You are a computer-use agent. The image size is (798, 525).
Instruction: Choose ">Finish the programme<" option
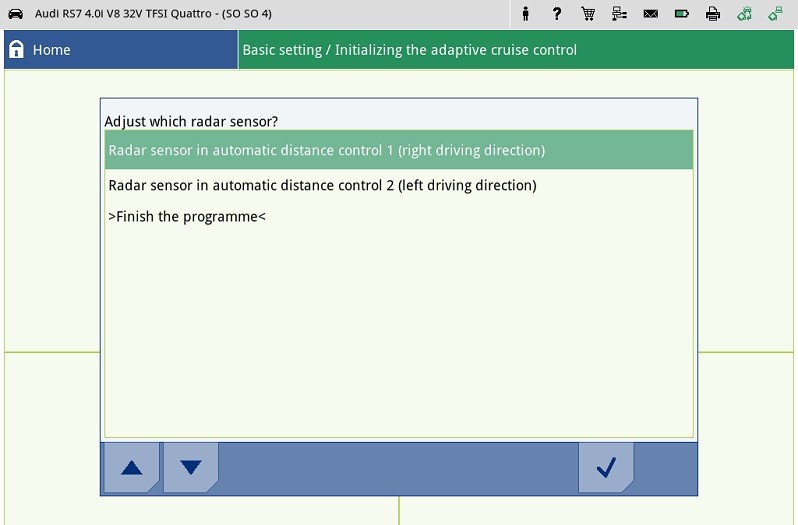(x=187, y=216)
